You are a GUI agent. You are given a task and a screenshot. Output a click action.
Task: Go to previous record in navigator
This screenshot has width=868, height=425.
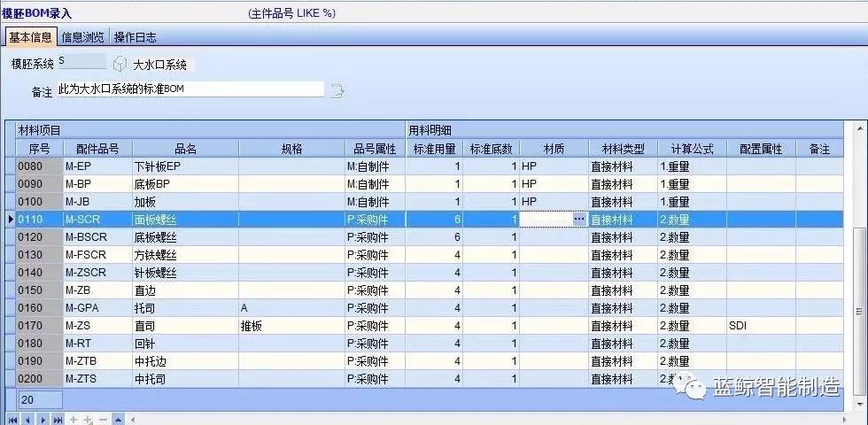tap(27, 419)
